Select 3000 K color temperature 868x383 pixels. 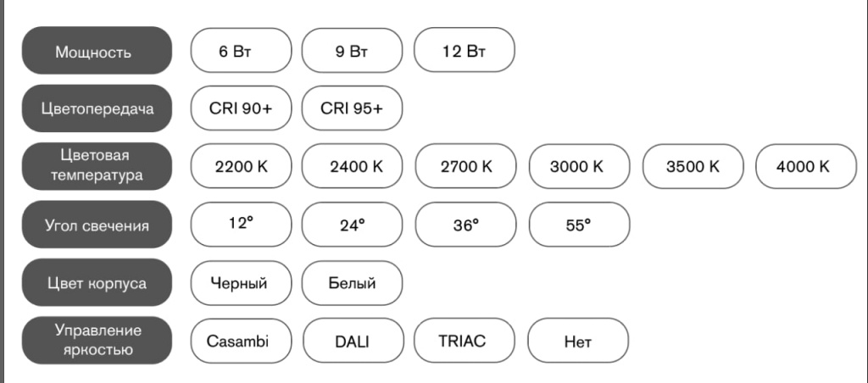(579, 166)
